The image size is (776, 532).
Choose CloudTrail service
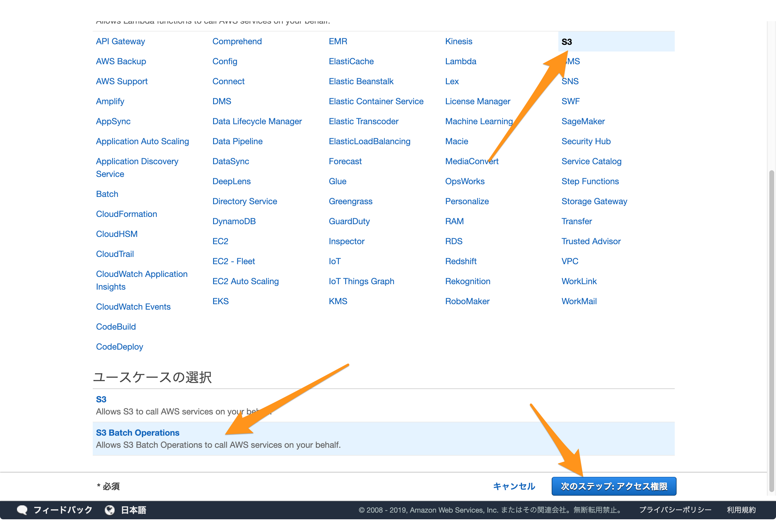click(115, 254)
